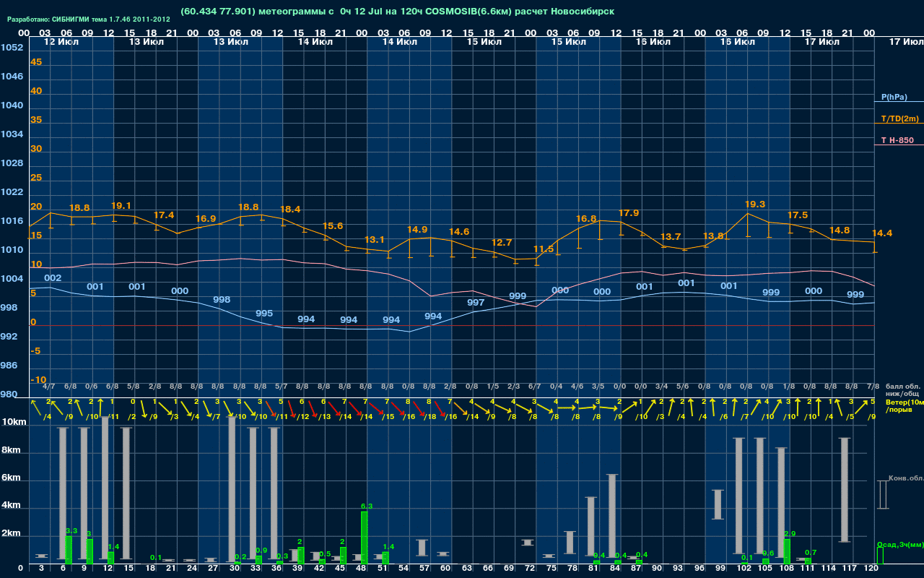This screenshot has width=924, height=578.
Task: Click the 12.7 temperature value
Action: 502,243
